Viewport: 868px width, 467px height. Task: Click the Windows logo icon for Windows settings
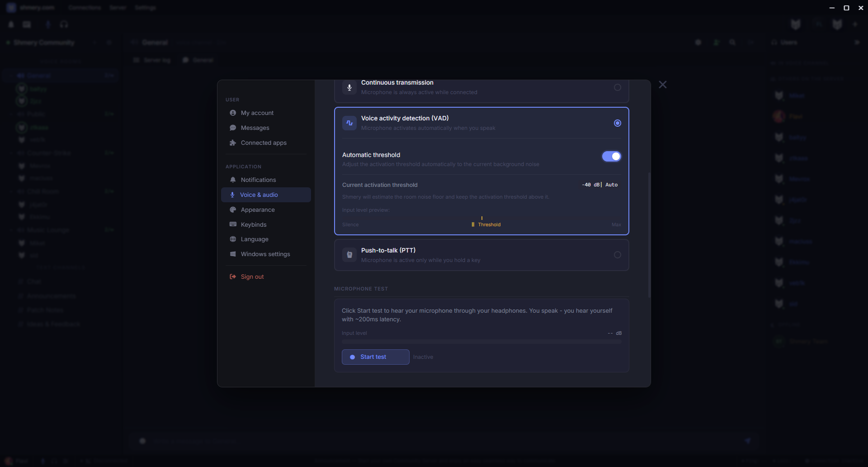pos(233,254)
